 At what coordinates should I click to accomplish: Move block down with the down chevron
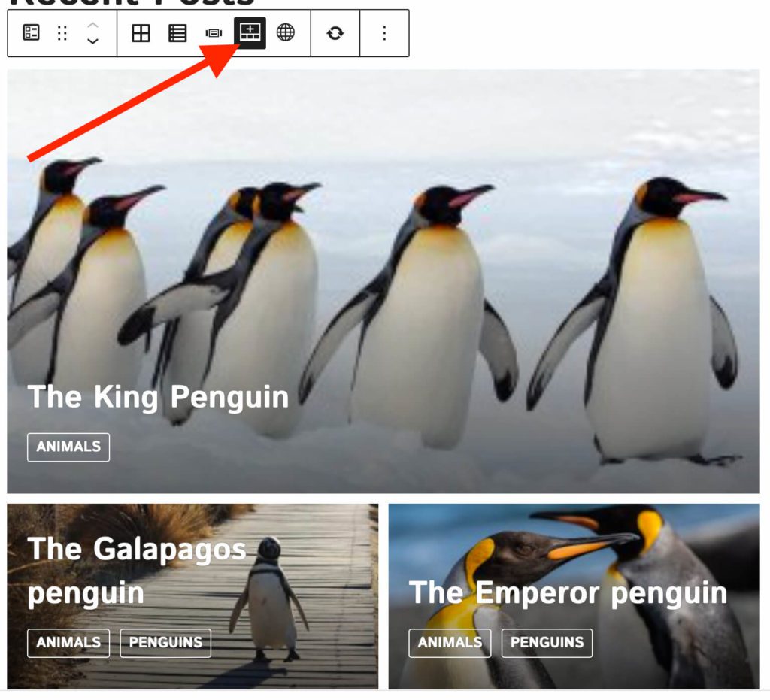tap(92, 41)
